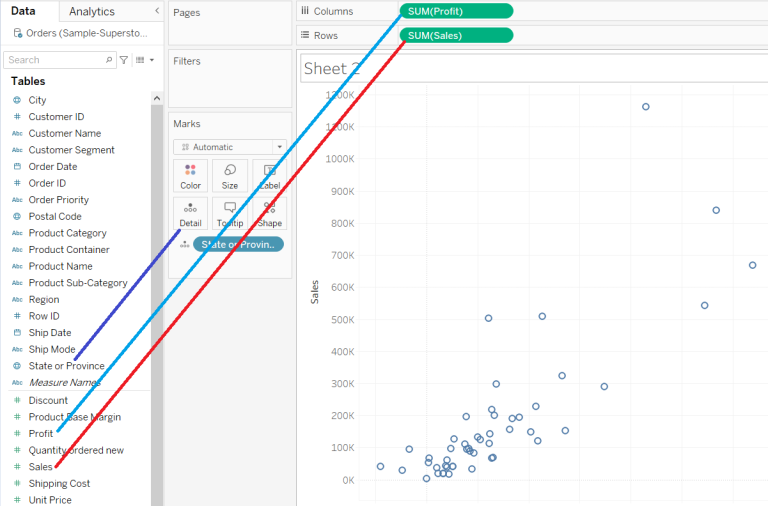768x506 pixels.
Task: Click the calendar icon beside Order Date
Action: click(17, 167)
